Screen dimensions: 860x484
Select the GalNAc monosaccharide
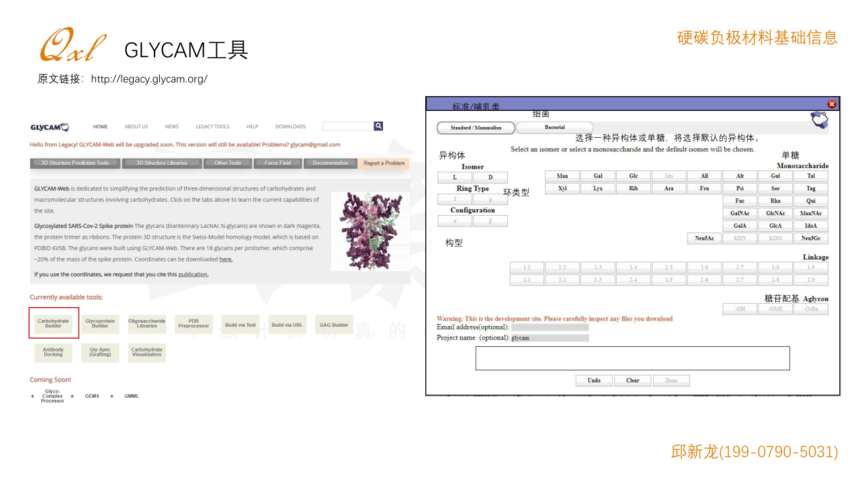740,213
